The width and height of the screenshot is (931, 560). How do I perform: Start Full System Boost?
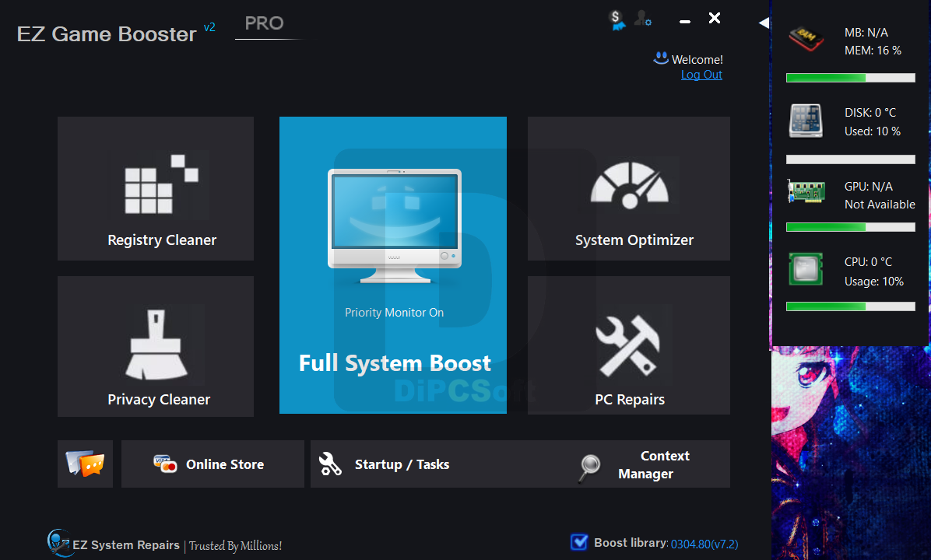click(x=393, y=265)
